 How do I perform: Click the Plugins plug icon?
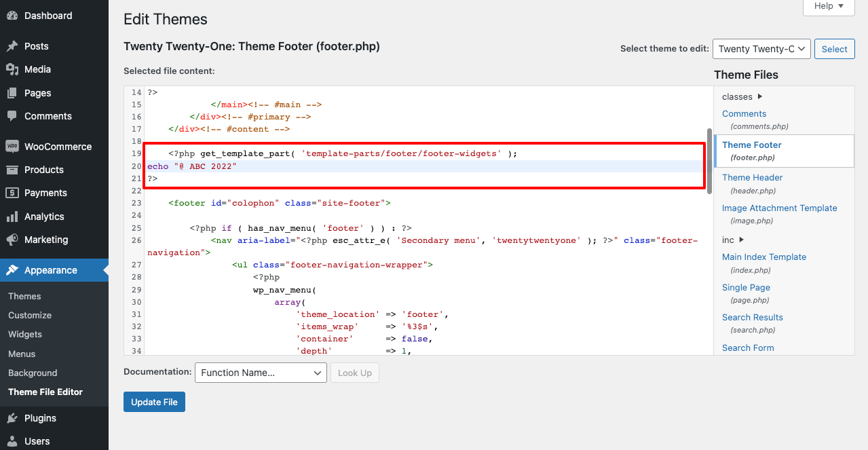point(12,418)
